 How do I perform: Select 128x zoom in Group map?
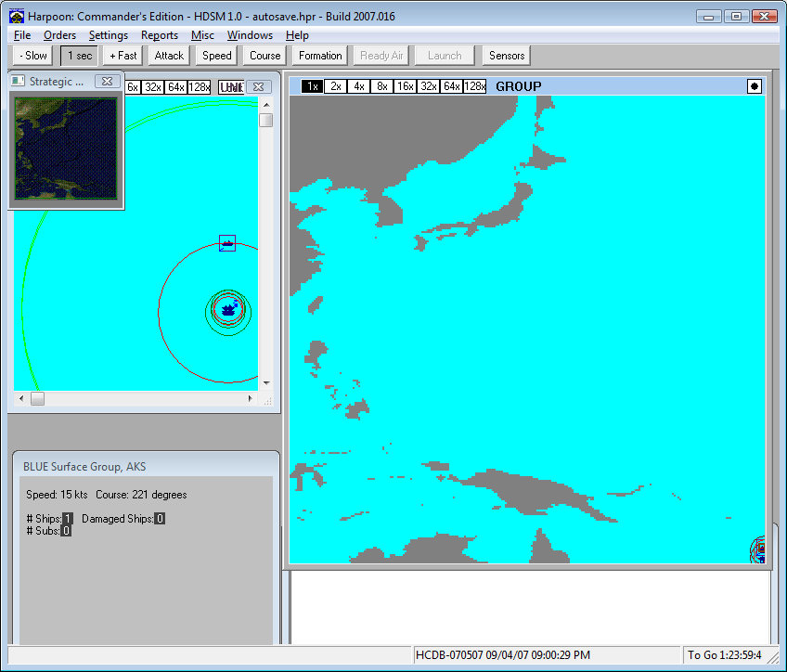pos(475,86)
